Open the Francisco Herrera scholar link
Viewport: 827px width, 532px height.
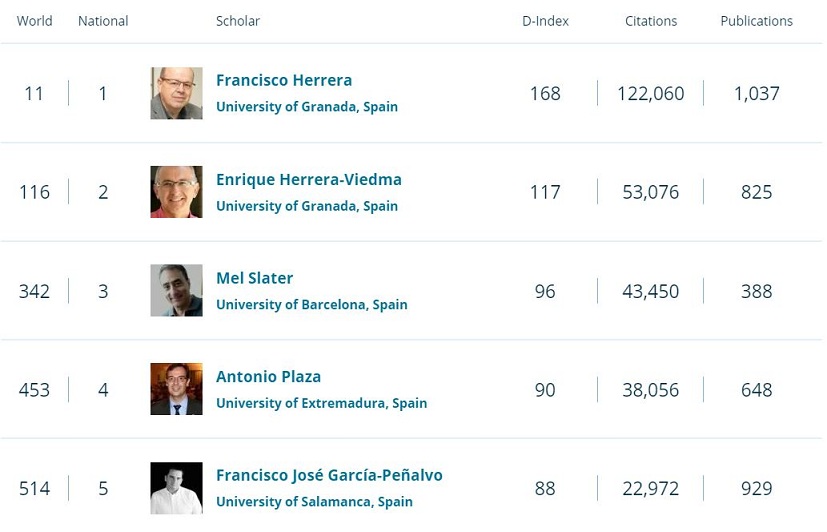click(284, 80)
